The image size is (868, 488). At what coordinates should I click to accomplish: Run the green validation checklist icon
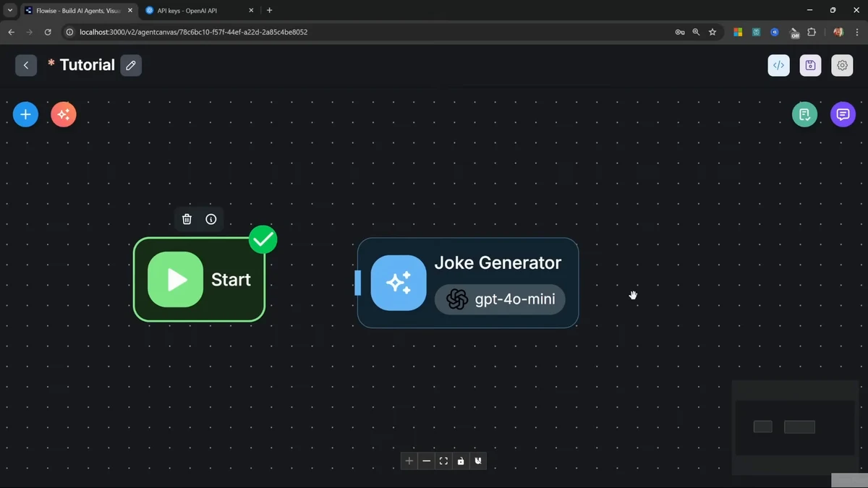pyautogui.click(x=805, y=114)
